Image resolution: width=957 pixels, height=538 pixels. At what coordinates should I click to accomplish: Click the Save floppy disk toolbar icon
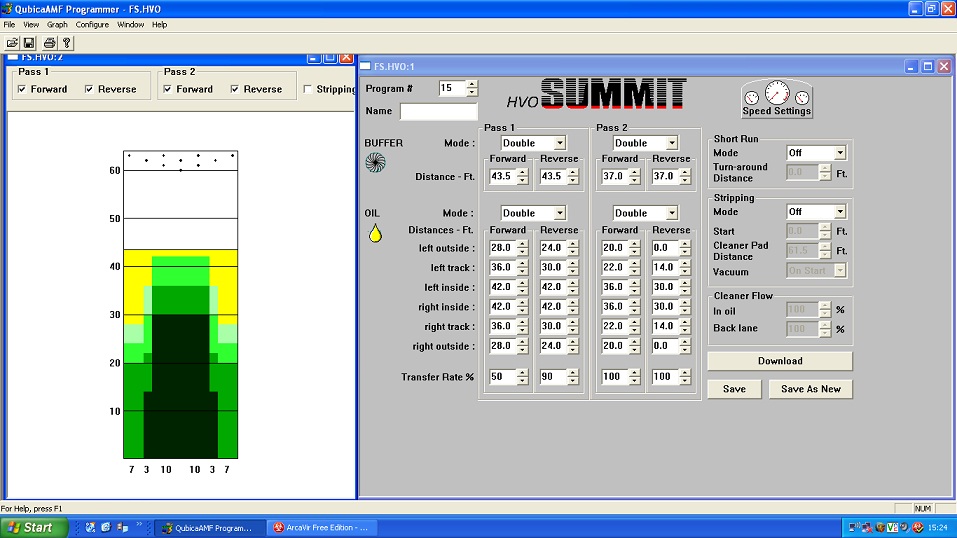[29, 43]
